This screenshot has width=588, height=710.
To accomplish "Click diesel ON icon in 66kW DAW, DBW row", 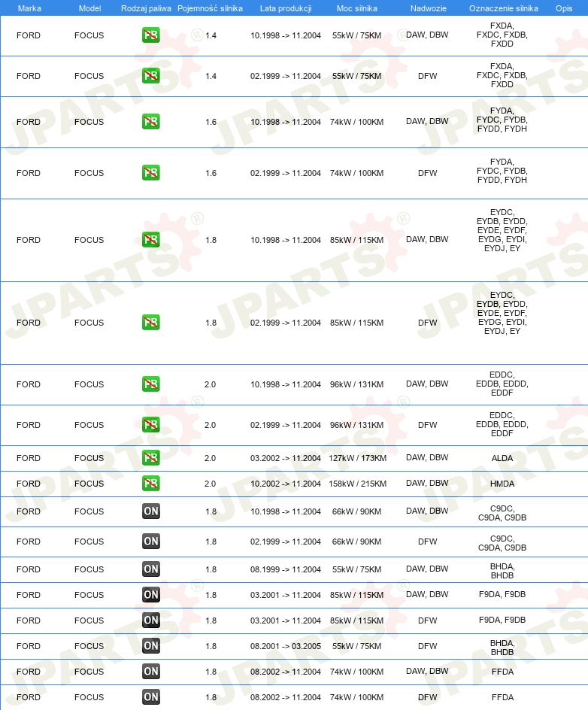I will [150, 511].
